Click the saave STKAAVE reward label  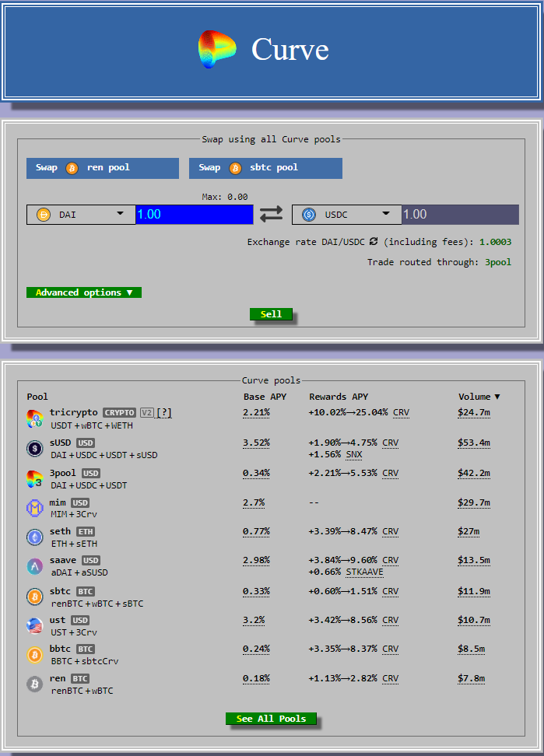pos(364,572)
